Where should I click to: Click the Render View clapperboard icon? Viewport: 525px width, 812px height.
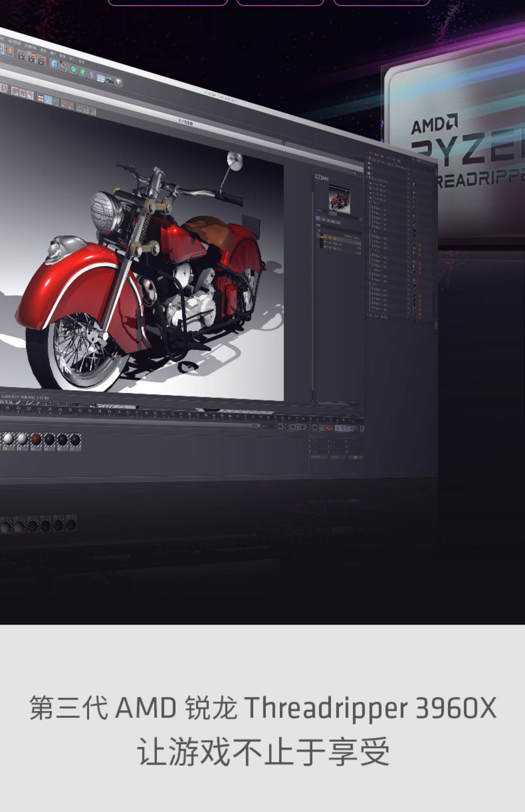point(22,54)
